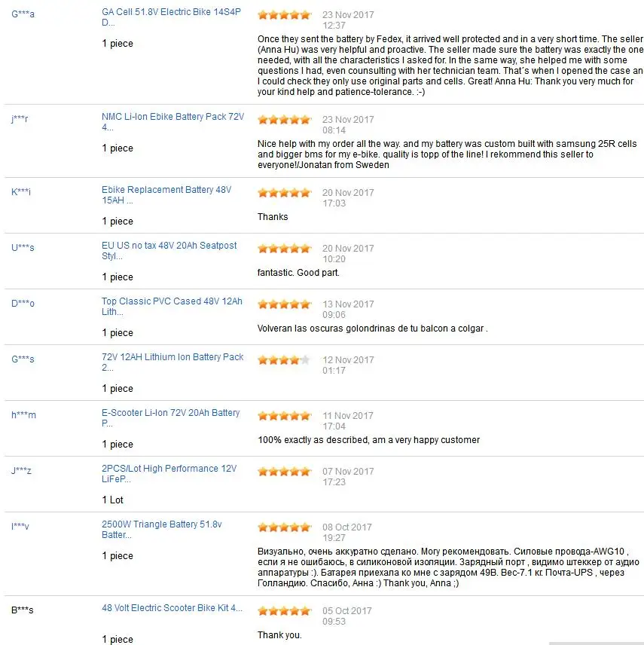The image size is (644, 645).
Task: Open the 48 Volt Electric Scooter Bike Kit link
Action: pos(172,608)
